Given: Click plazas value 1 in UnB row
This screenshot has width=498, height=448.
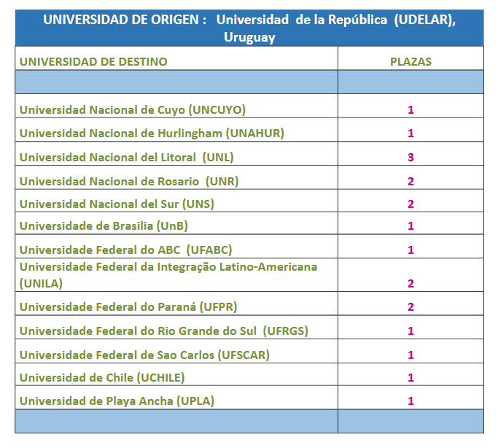Looking at the screenshot, I should click(411, 226).
